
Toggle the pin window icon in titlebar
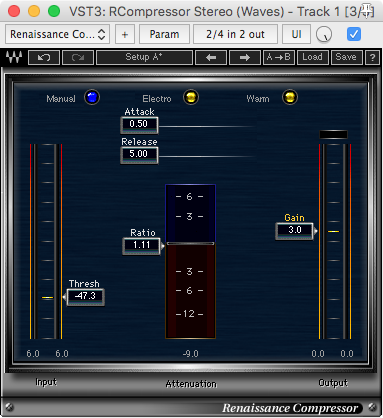coord(367,11)
